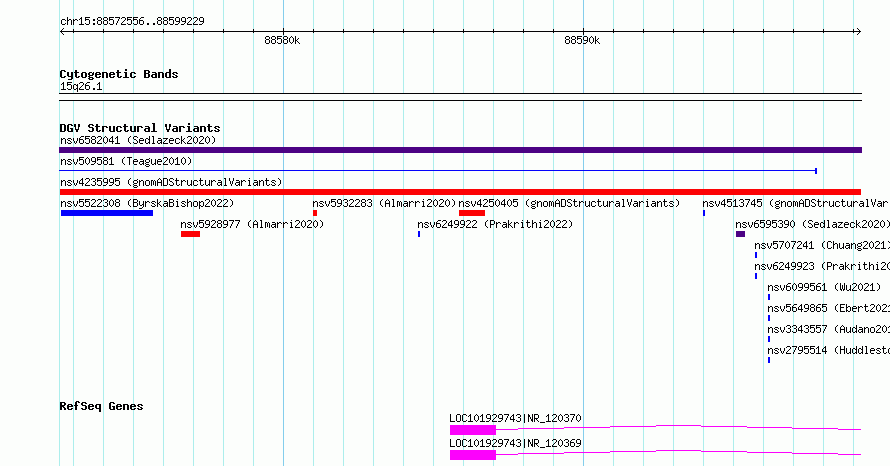Screen dimensions: 890x466
Task: Click the blue nsv4513745 marker
Action: (x=704, y=213)
